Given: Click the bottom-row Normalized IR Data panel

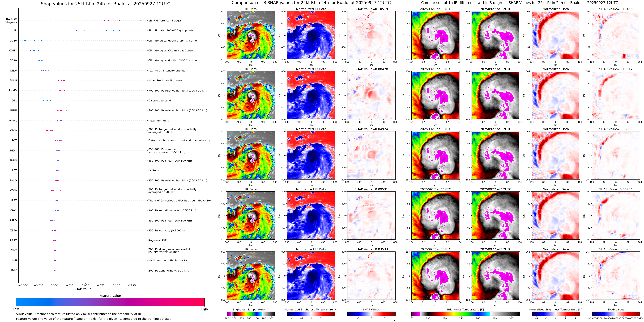Looking at the screenshot, I should (311, 276).
